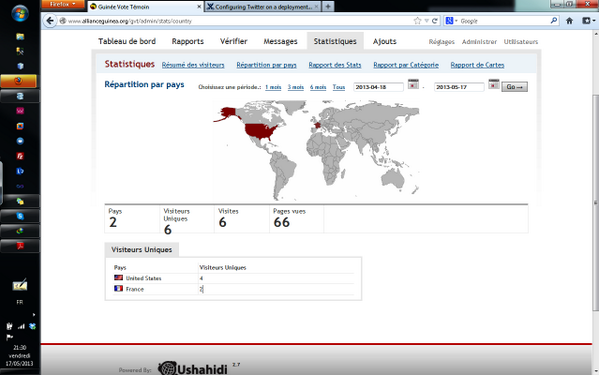Close the Guinée Vote Témoin tab

point(199,7)
